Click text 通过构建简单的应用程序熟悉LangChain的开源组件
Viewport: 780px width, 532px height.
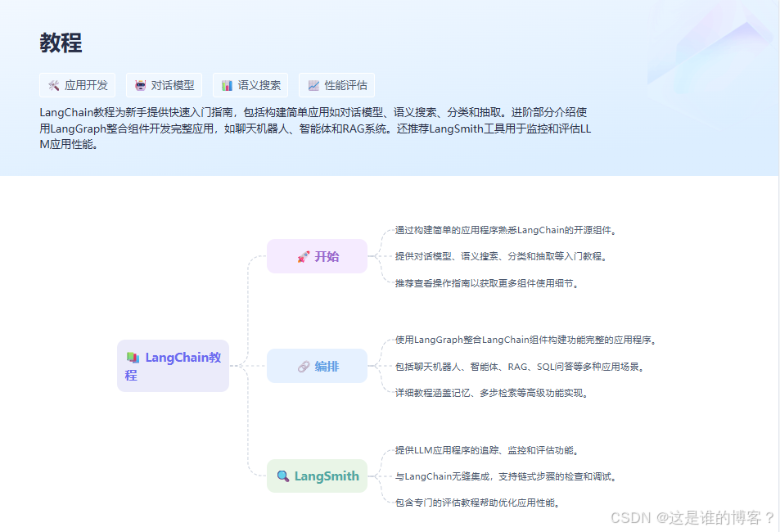(x=506, y=230)
